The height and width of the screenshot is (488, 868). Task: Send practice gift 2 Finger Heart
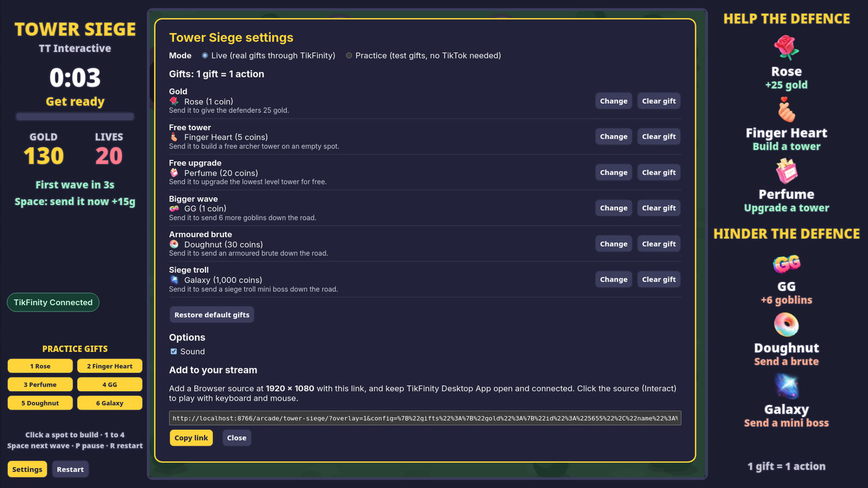click(x=110, y=366)
